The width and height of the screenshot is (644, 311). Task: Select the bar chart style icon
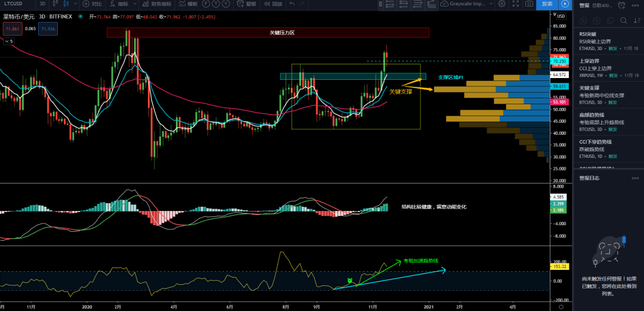point(55,4)
